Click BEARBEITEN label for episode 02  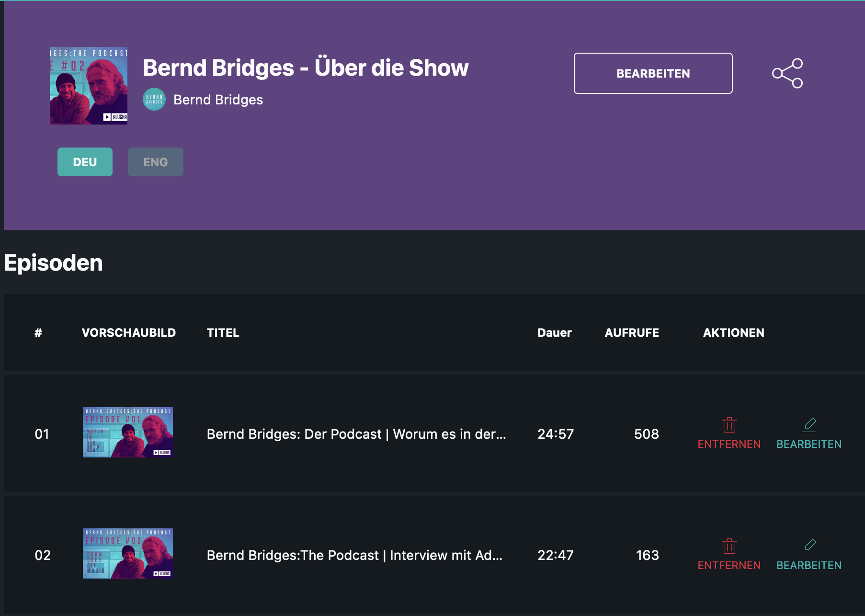(808, 565)
